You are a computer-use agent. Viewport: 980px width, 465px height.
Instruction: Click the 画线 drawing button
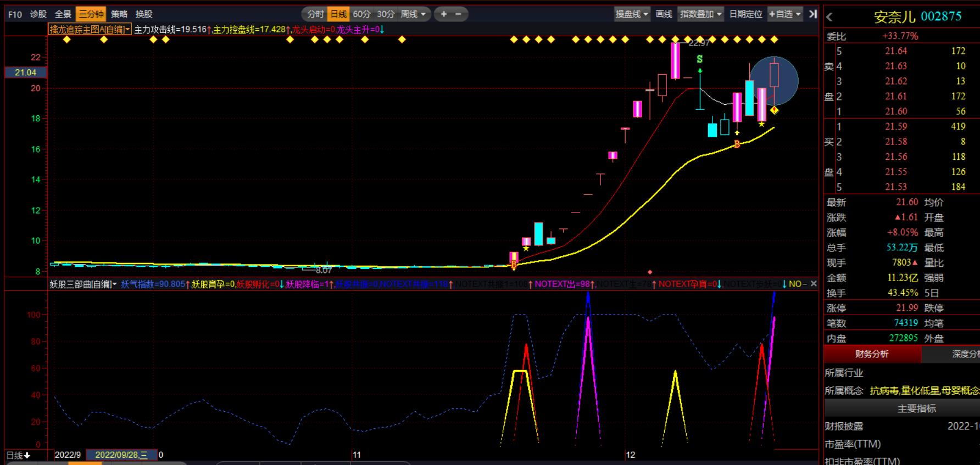[x=664, y=14]
